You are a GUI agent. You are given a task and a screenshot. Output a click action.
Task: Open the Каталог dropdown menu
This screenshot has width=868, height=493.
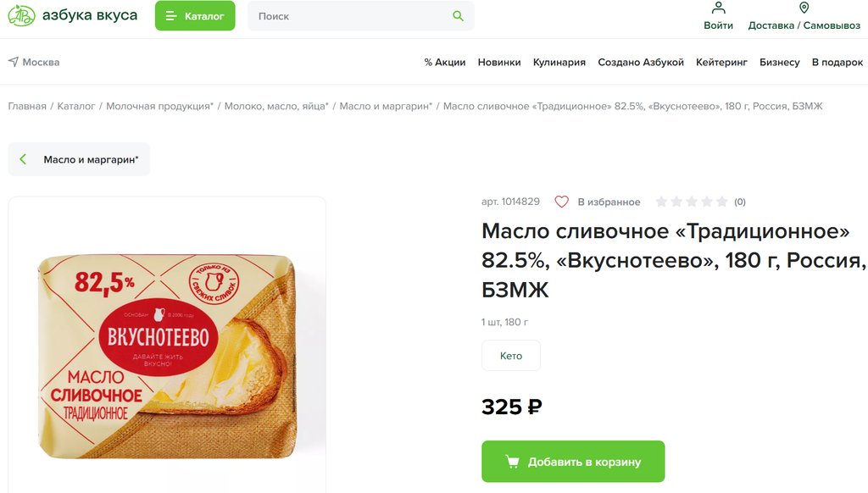point(195,16)
